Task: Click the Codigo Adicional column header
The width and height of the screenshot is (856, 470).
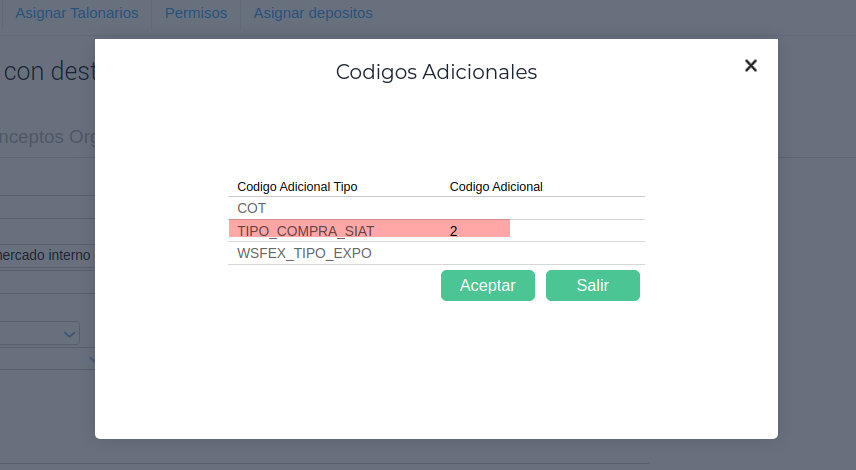Action: [x=496, y=187]
